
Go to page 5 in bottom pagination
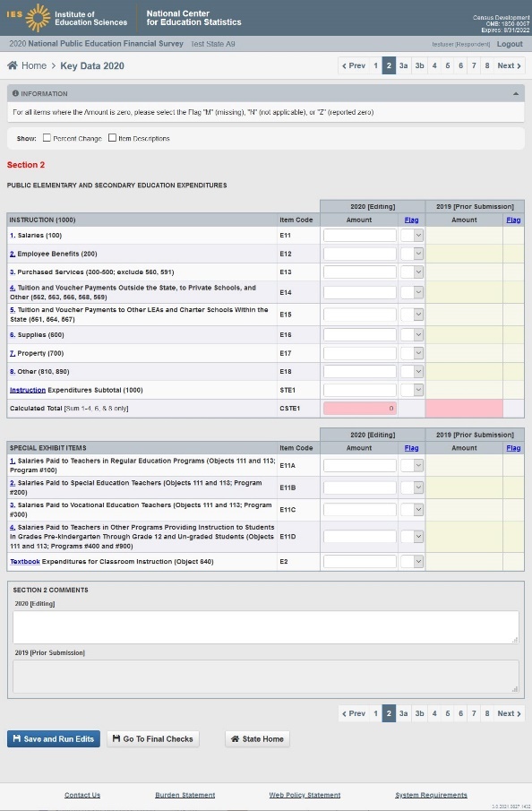click(x=448, y=713)
